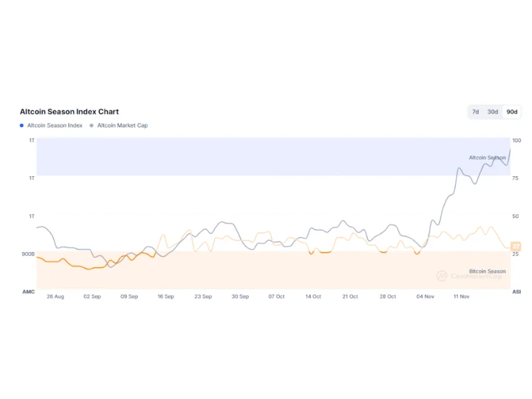Select the 7d time range
Screen dimensions: 532x399
[x=475, y=112]
